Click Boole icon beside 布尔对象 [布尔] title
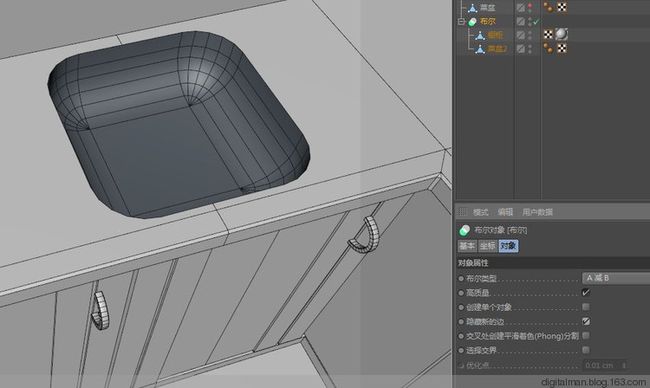The height and width of the screenshot is (388, 650). 464,230
